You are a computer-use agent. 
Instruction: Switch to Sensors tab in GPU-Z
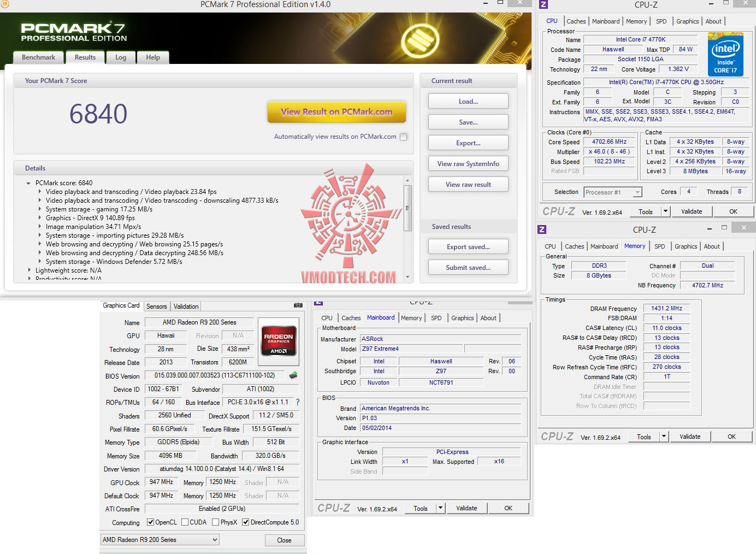pyautogui.click(x=156, y=307)
